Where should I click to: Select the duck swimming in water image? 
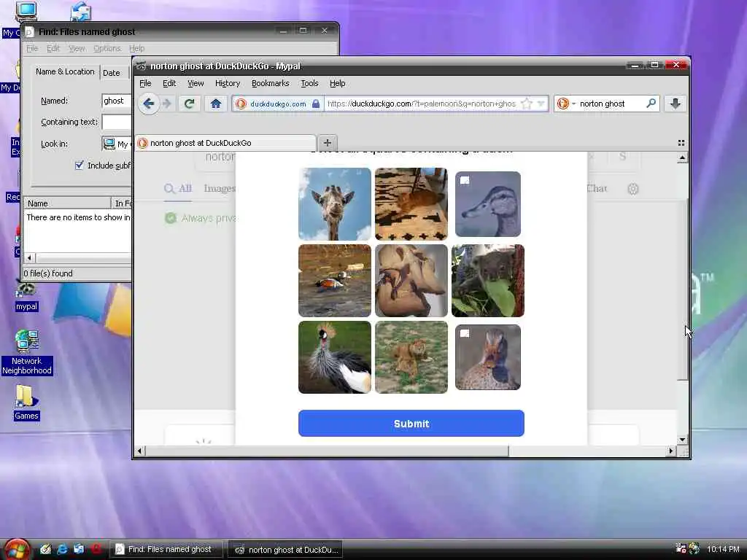pyautogui.click(x=334, y=281)
